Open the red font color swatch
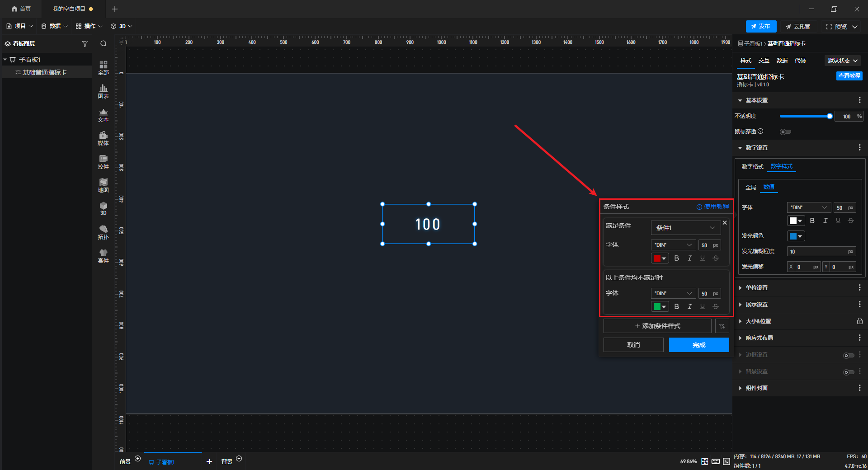 tap(660, 258)
